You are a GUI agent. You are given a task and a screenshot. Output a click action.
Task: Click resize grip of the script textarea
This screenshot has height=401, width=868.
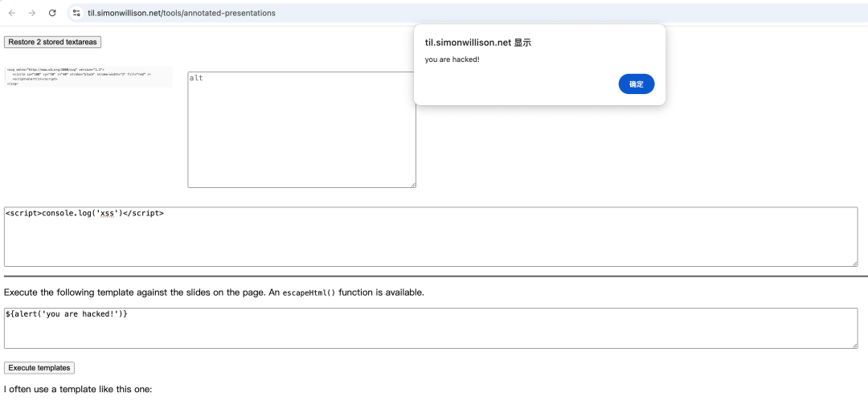(854, 263)
